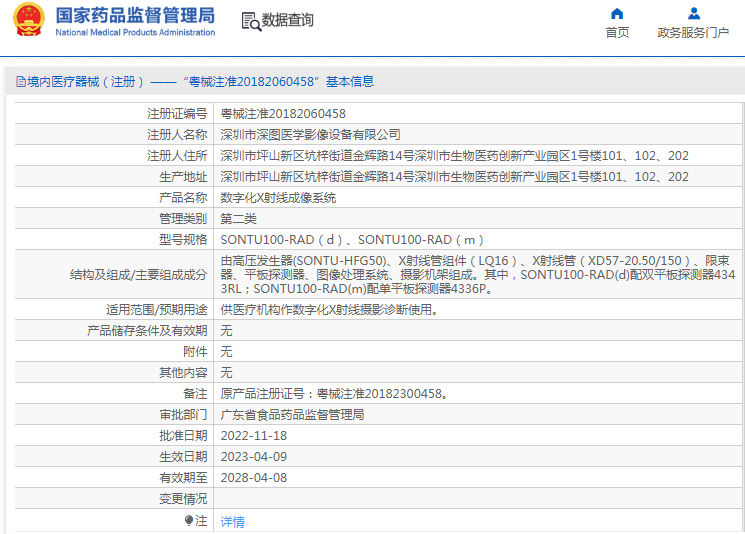The width and height of the screenshot is (745, 534).
Task: Select model SONTU100-RAD（d）、SONTU100-RAD（m）
Action: coord(352,239)
